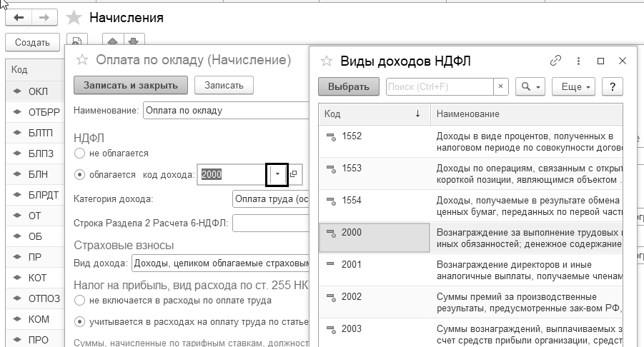This screenshot has width=644, height=347.
Task: Click the Выбрать button
Action: (349, 86)
